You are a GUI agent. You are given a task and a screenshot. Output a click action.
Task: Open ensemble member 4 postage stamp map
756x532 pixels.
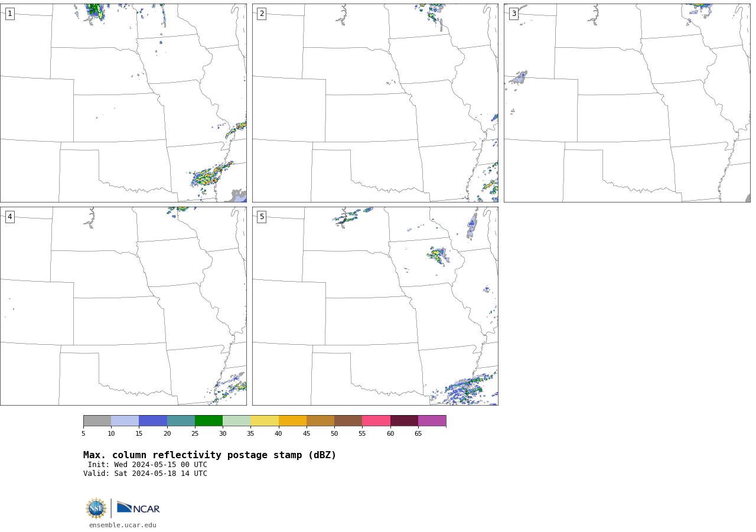pos(123,306)
